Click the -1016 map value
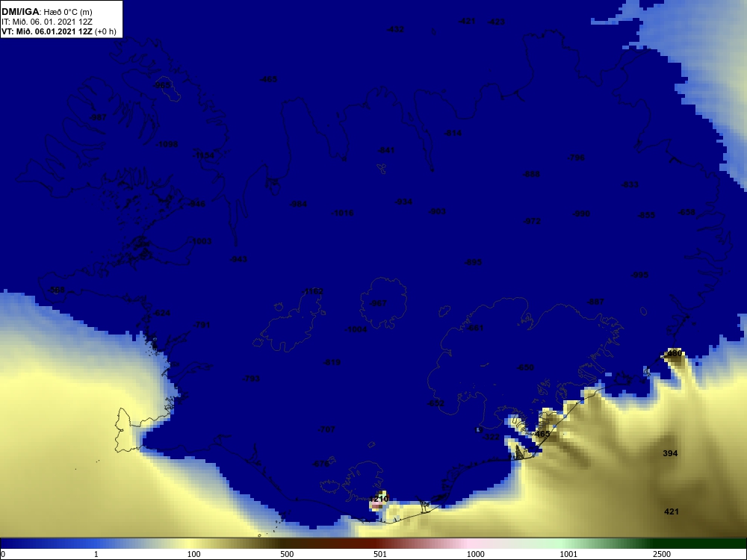 tap(343, 213)
